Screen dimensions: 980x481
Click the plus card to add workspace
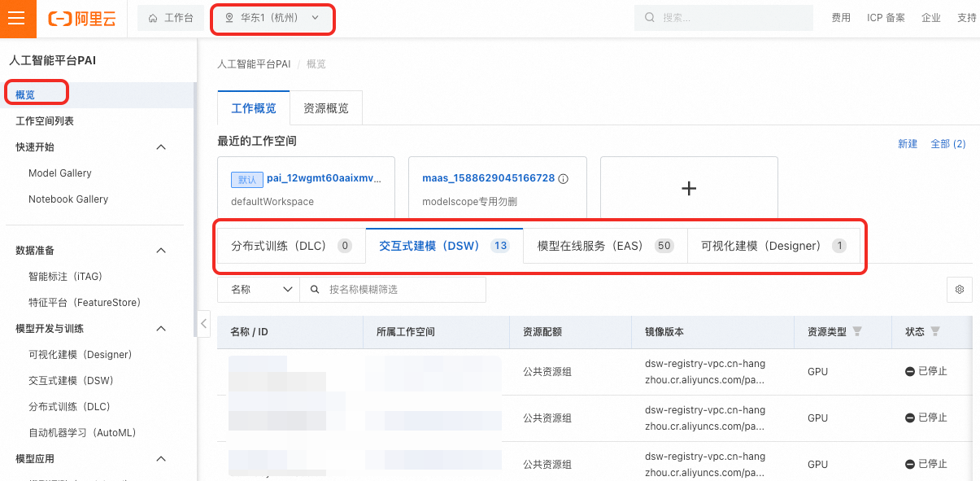click(689, 188)
